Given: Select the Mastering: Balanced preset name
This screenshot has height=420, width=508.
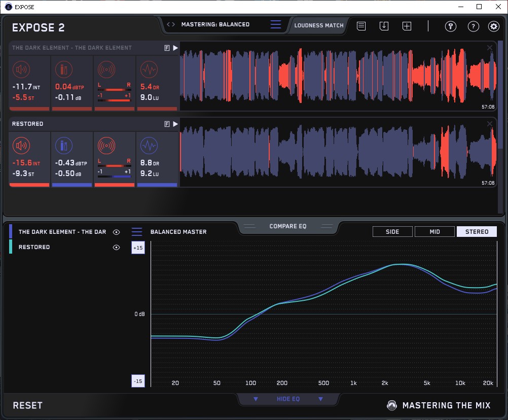Looking at the screenshot, I should (215, 24).
